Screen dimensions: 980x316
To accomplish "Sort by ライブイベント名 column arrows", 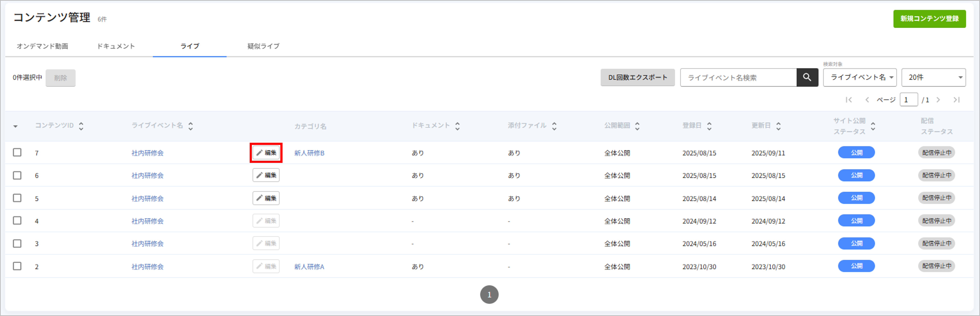I will coord(191,126).
